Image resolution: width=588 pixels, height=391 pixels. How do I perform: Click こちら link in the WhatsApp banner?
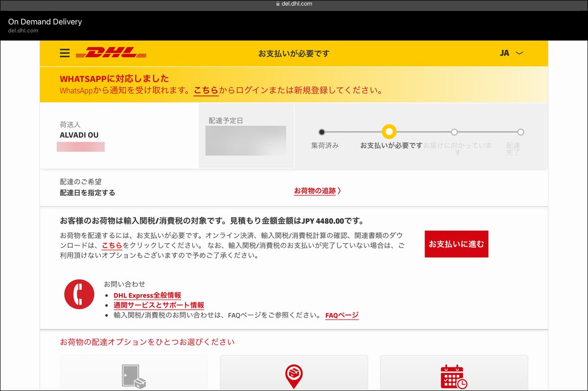tap(206, 91)
